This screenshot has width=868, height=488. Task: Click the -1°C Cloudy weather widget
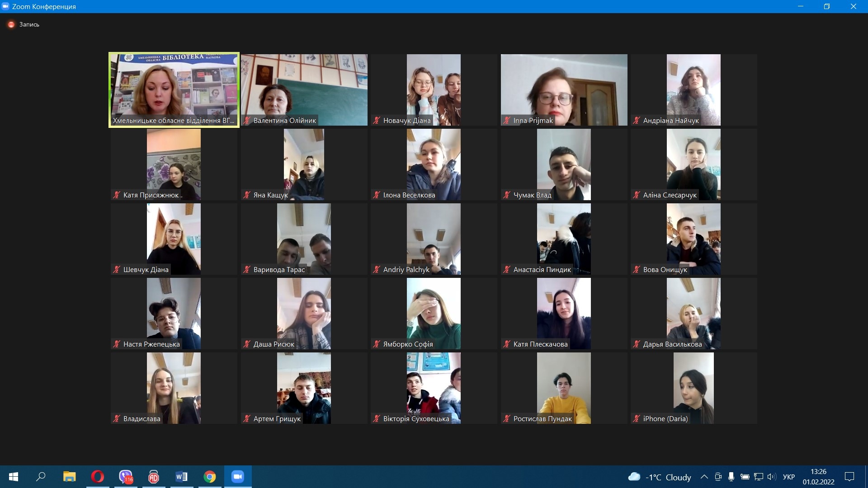[x=660, y=477]
